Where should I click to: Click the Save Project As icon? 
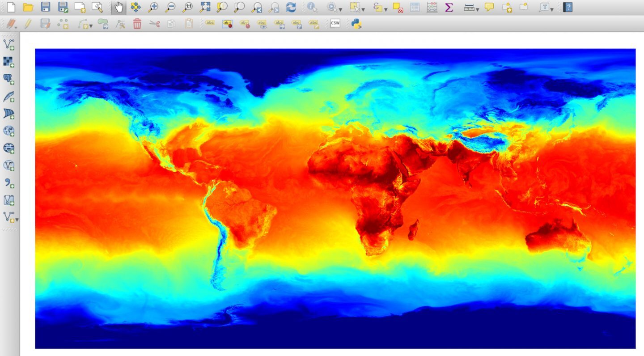(x=63, y=7)
